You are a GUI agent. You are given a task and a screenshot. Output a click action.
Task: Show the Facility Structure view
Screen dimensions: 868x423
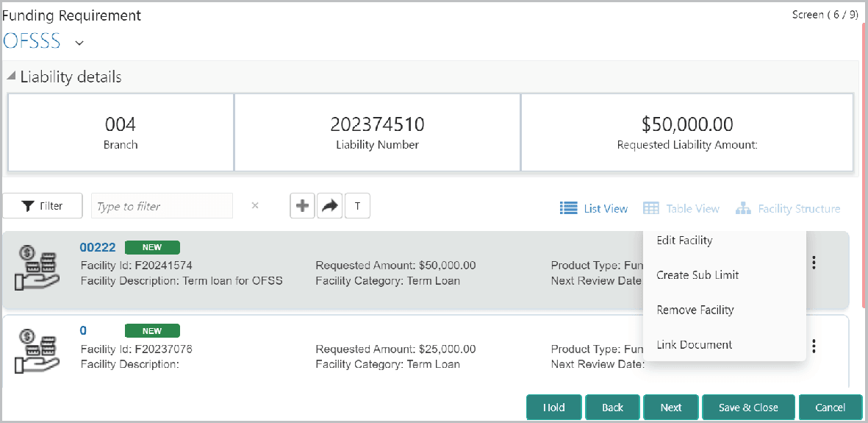click(788, 209)
